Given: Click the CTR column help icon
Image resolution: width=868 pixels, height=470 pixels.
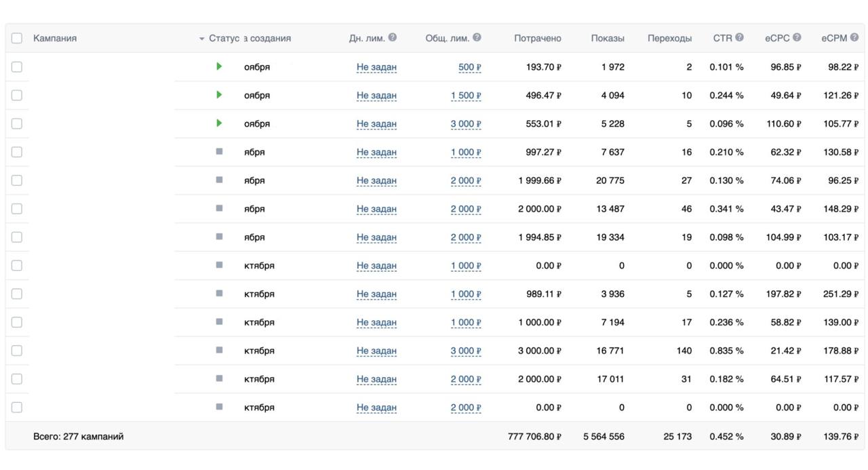Looking at the screenshot, I should tap(739, 38).
